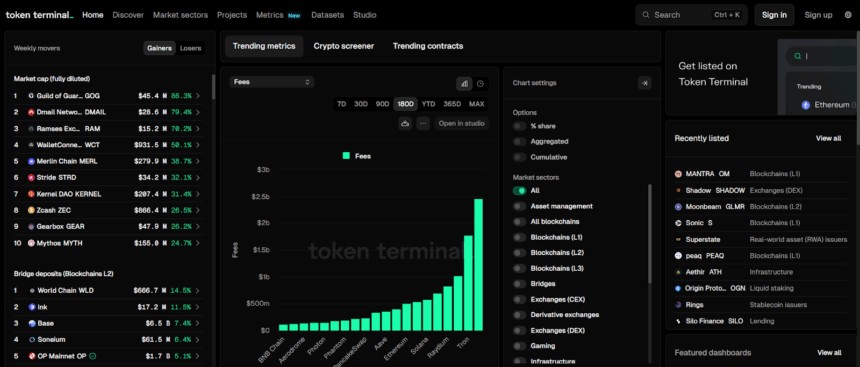Click the Sonic S project icon
This screenshot has height=367, width=860.
point(678,223)
